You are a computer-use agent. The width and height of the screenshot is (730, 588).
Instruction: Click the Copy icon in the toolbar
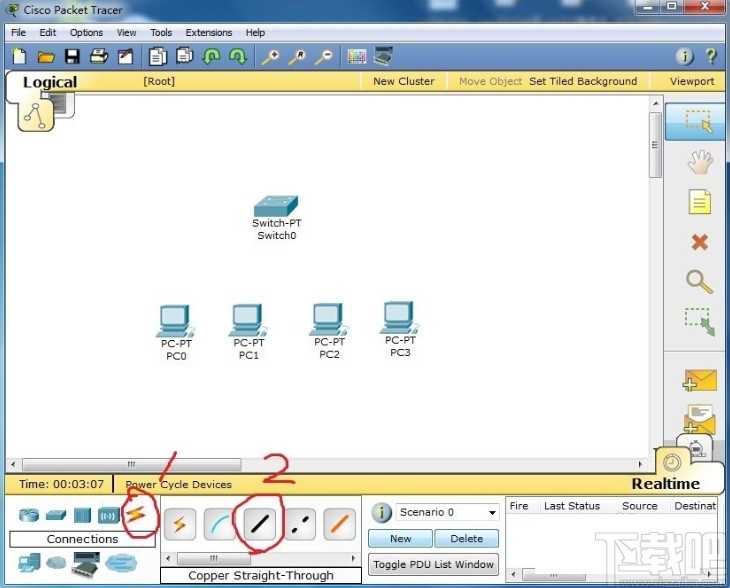click(158, 57)
